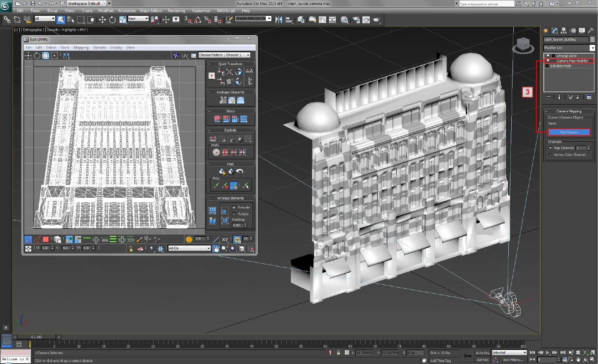The image size is (598, 364).
Task: Click the Pick Camera button
Action: (x=569, y=132)
